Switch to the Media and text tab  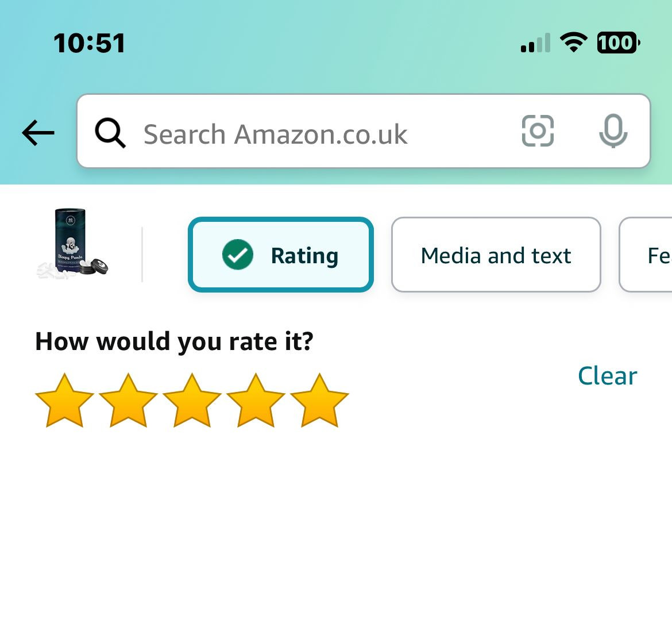(x=496, y=255)
